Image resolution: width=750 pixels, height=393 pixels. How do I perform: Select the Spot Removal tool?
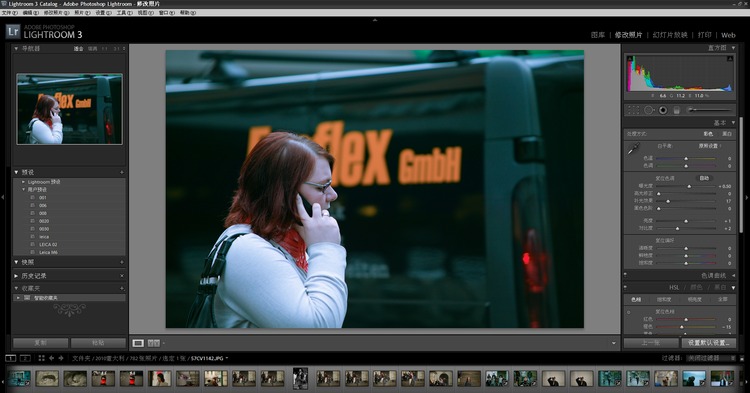pyautogui.click(x=649, y=110)
